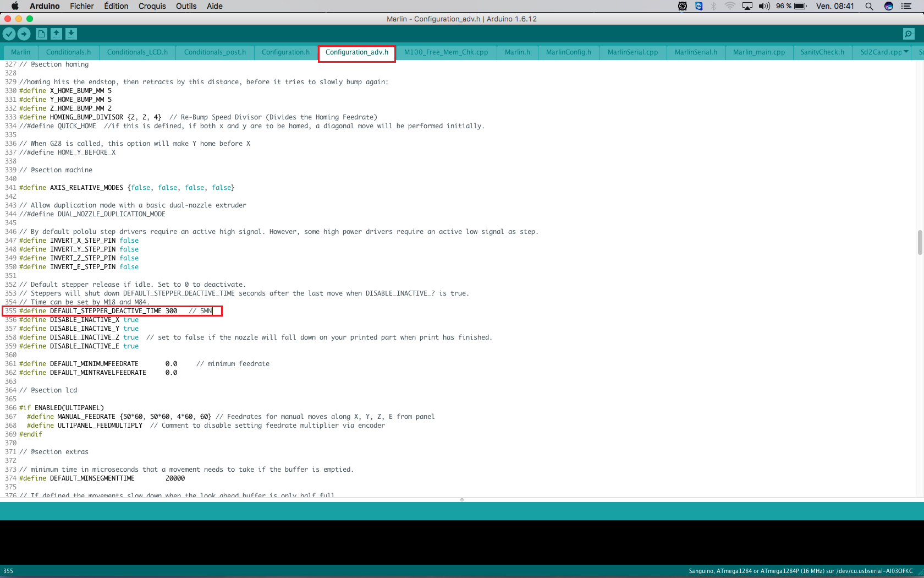Click the HOMING_BUMP_DIVISOR define line
Viewport: 924px width, 578px height.
197,117
